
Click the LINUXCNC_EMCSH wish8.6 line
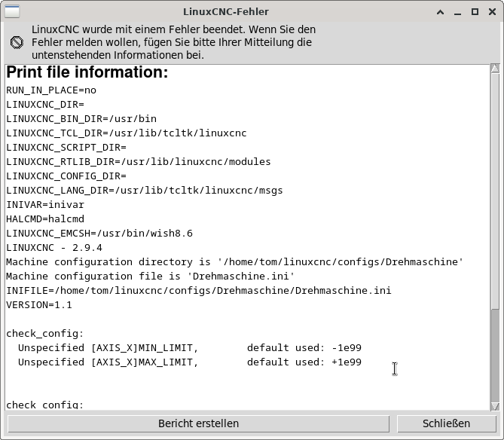coord(99,234)
